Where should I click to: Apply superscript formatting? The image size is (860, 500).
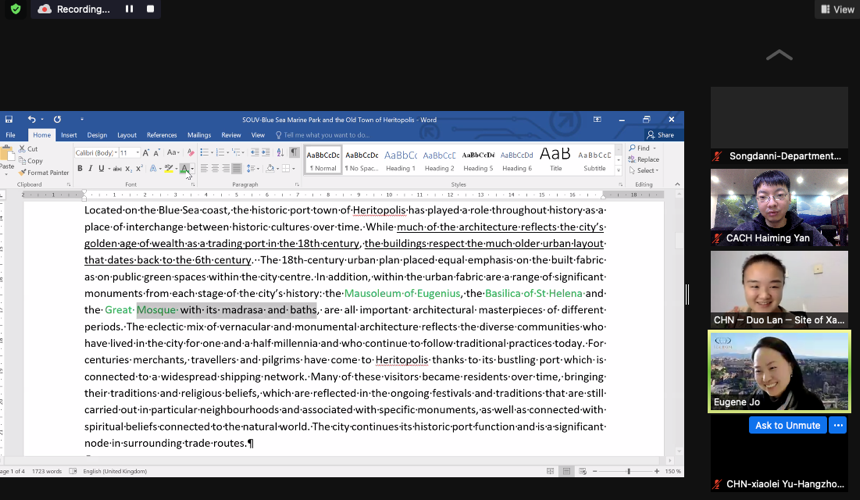click(x=139, y=168)
